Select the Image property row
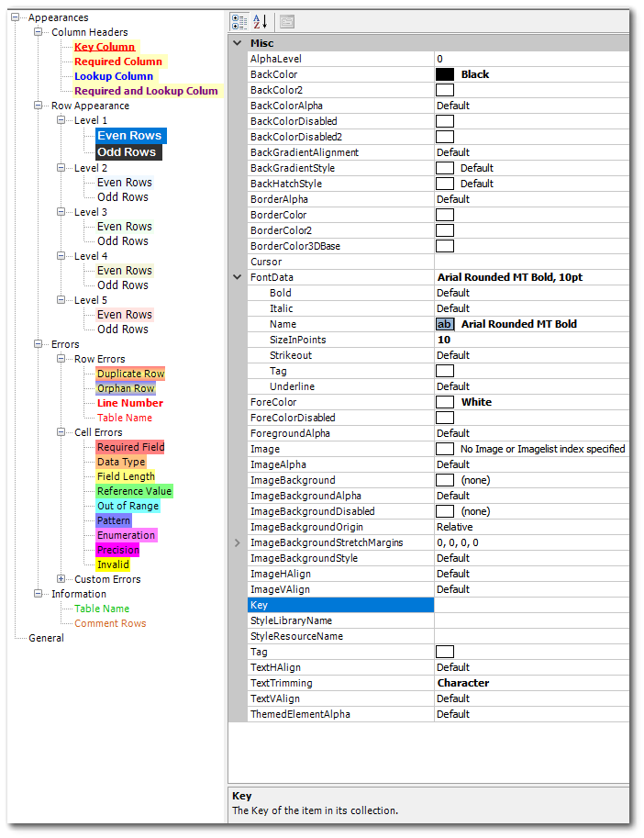Viewport: 644px width, 838px height. [439, 449]
